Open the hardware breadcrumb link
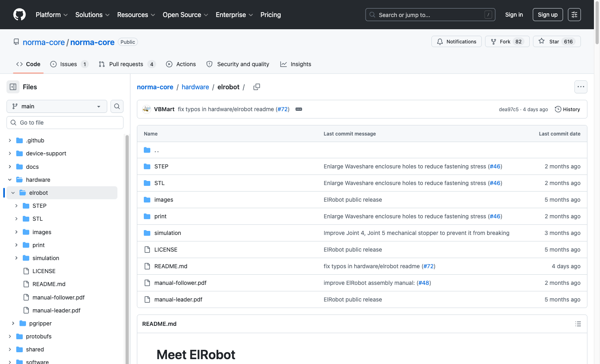This screenshot has width=600, height=364. 195,87
